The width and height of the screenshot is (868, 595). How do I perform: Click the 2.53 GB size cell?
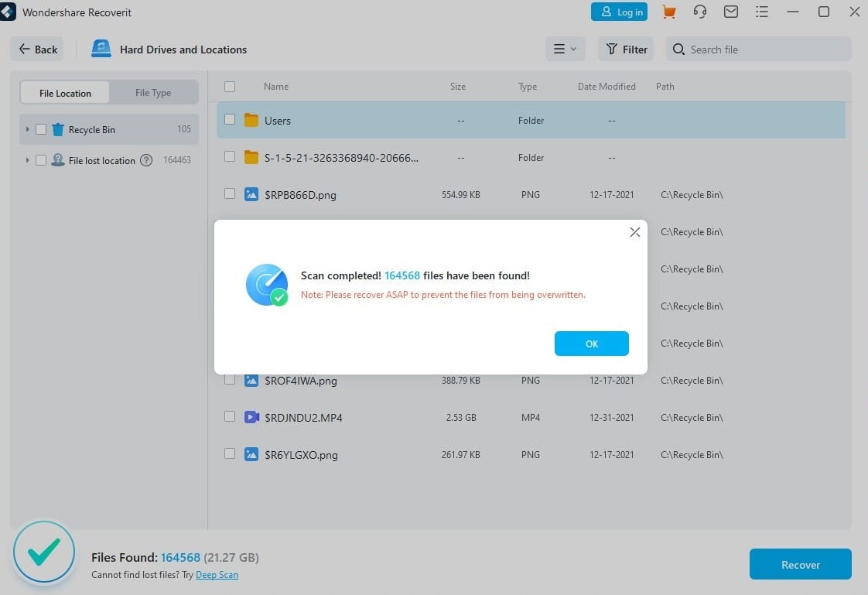tap(460, 418)
